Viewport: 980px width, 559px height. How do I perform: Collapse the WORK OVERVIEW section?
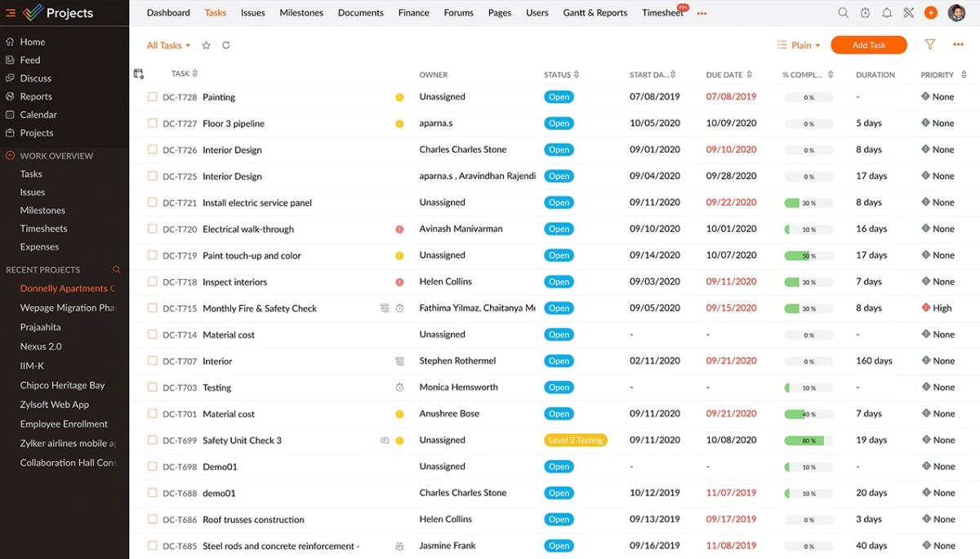11,155
